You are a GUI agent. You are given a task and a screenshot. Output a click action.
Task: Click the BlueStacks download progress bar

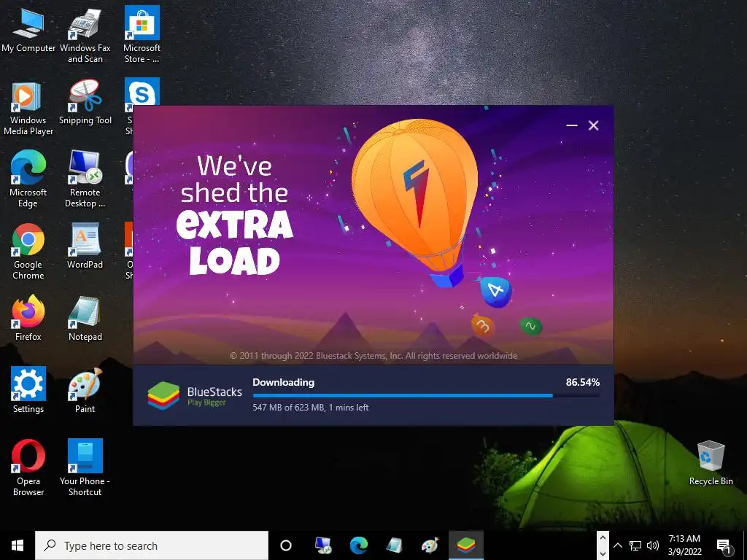426,395
